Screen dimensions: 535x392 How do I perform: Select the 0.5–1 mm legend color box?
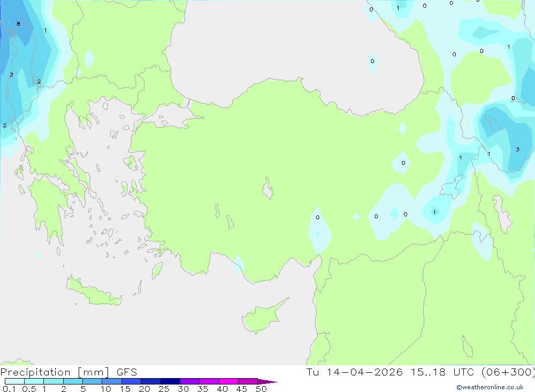click(34, 381)
